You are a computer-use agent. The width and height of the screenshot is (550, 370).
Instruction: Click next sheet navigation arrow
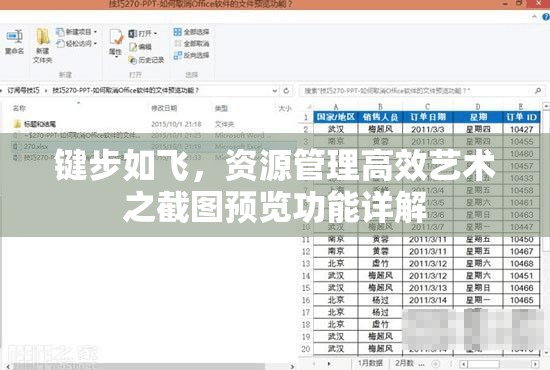point(329,364)
